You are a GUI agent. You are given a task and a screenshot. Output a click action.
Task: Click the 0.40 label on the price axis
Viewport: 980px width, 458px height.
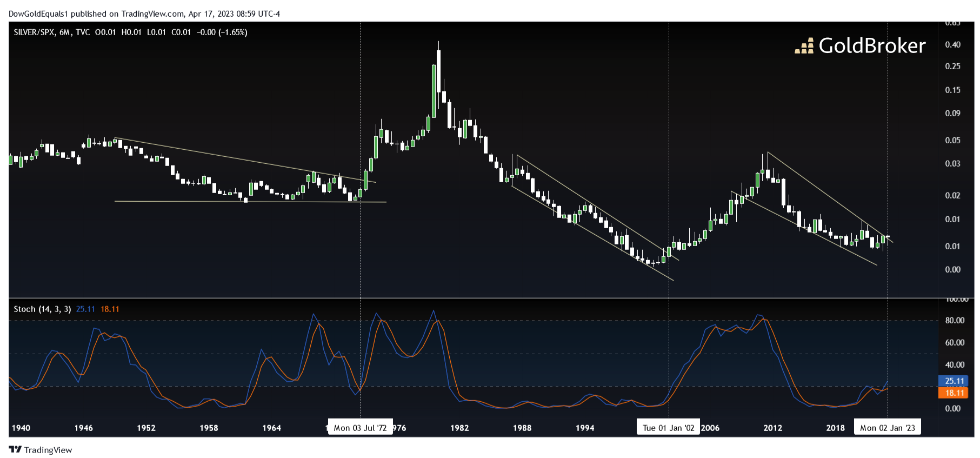[x=952, y=45]
